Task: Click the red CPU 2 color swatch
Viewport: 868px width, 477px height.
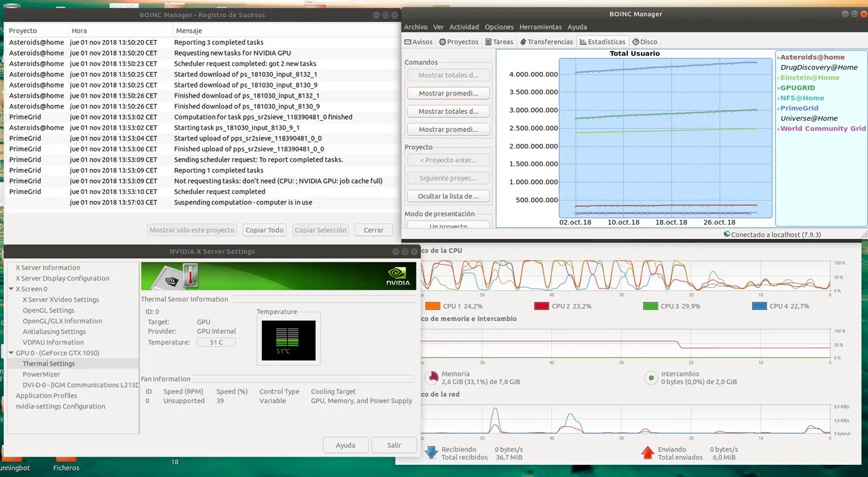Action: click(x=541, y=306)
